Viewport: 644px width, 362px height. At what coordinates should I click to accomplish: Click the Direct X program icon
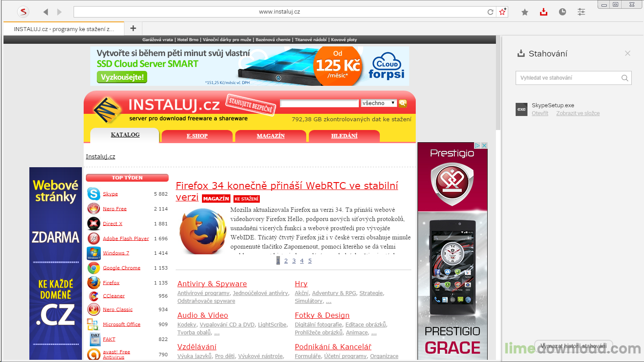(93, 223)
